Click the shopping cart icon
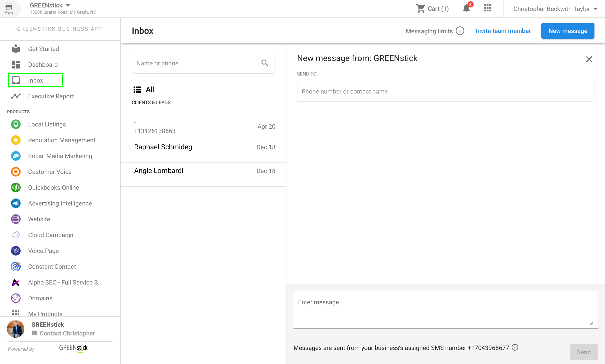Screen dimensions: 605x364 point(420,9)
